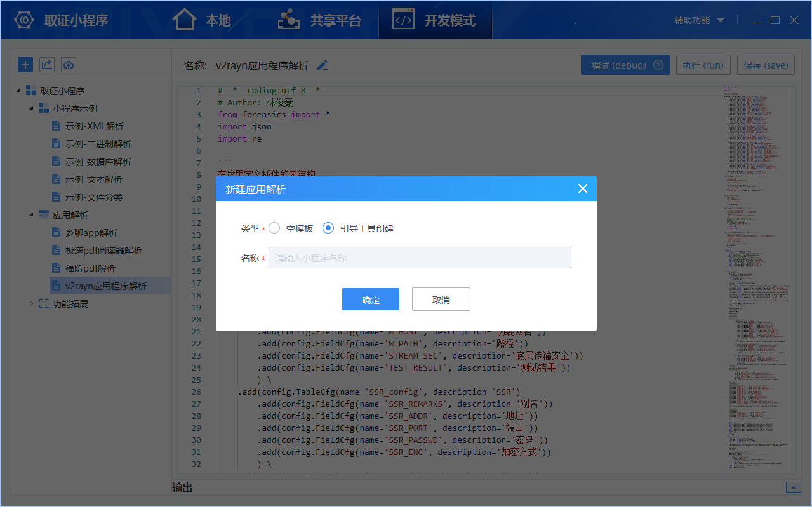Click the 保存 (save) button
The height and width of the screenshot is (507, 812).
(x=765, y=64)
